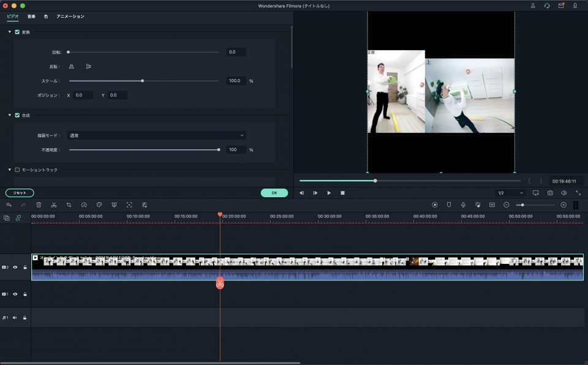Click the Record Voiceover microphone icon

pyautogui.click(x=462, y=205)
